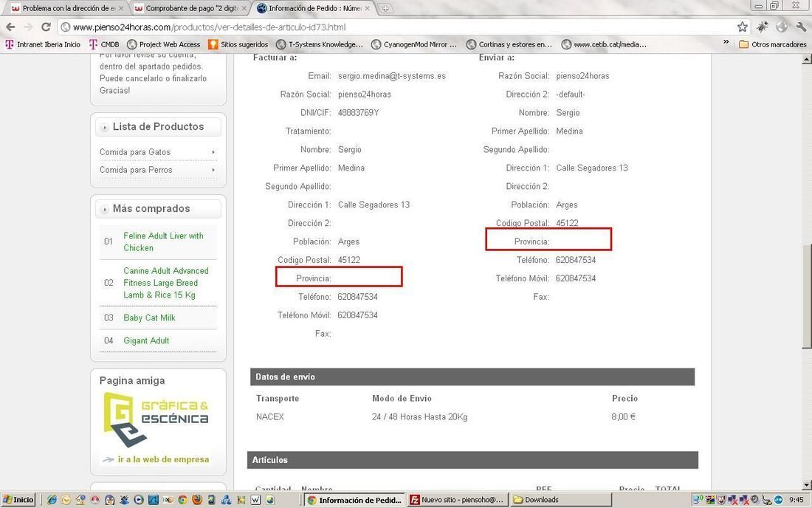This screenshot has height=508, width=812.
Task: Launch the penguin (Pidgin) quick launch icon
Action: click(x=110, y=500)
